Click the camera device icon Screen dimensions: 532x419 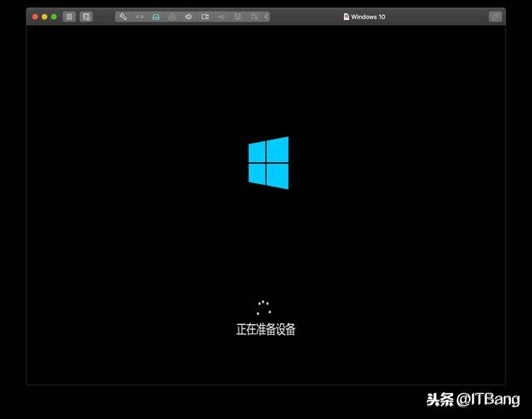pyautogui.click(x=205, y=17)
